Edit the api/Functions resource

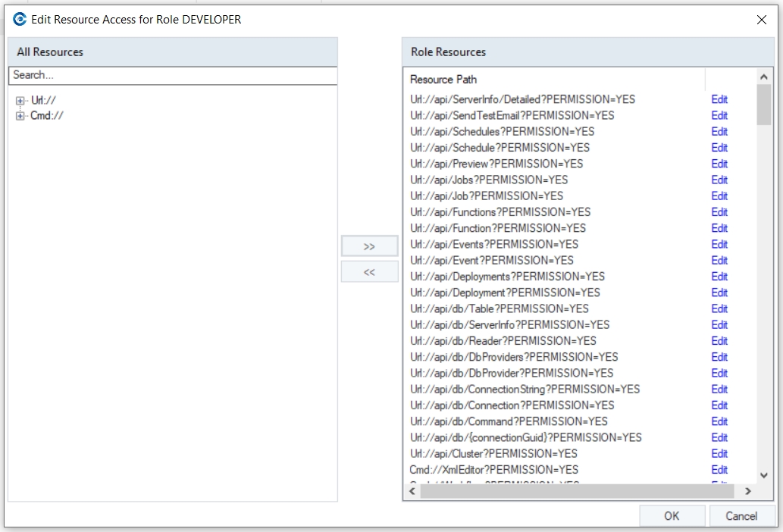719,212
